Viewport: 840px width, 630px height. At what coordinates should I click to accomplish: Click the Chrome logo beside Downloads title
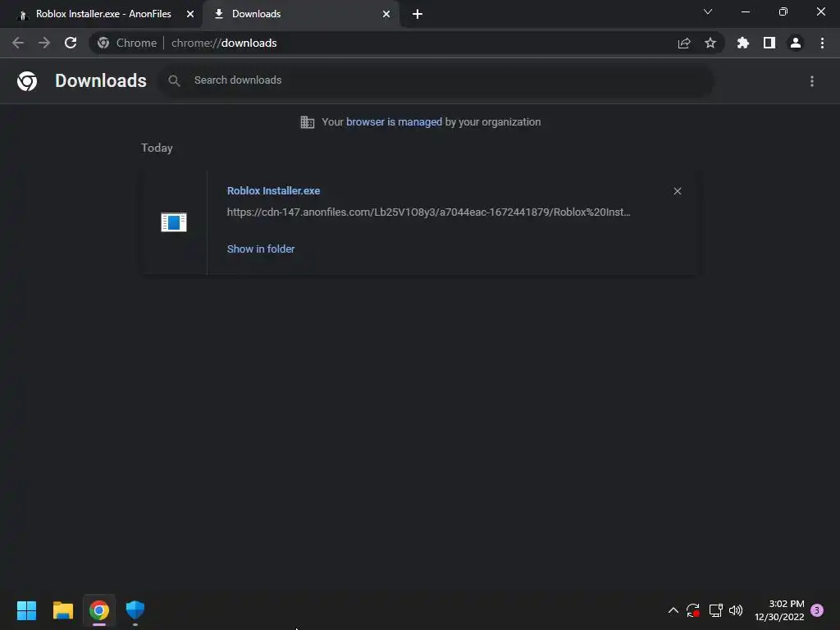(27, 81)
